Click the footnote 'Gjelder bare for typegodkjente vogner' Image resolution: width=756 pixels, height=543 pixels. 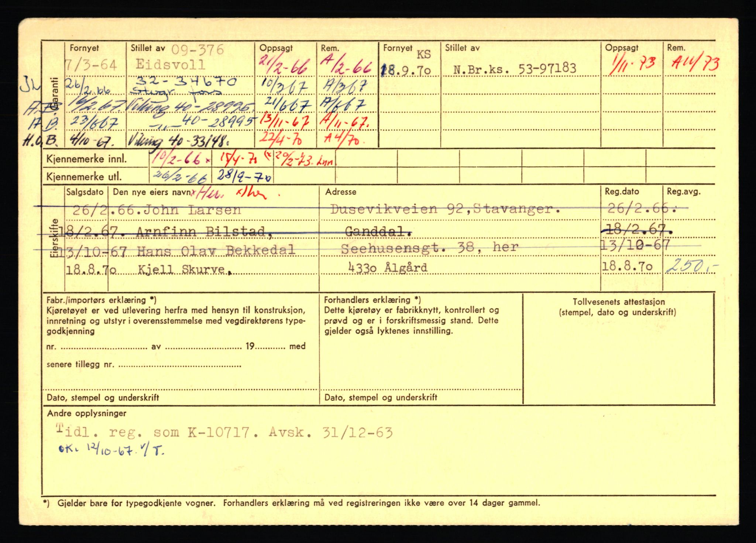point(136,503)
